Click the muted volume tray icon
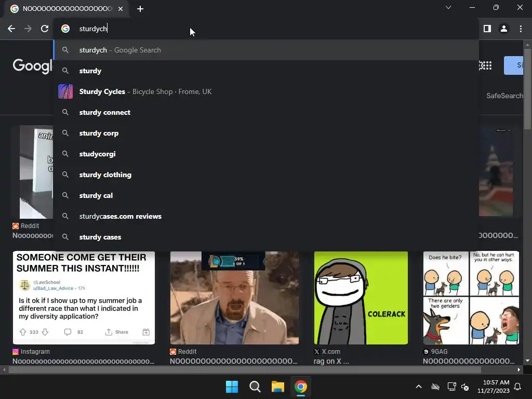532x399 pixels. click(465, 387)
